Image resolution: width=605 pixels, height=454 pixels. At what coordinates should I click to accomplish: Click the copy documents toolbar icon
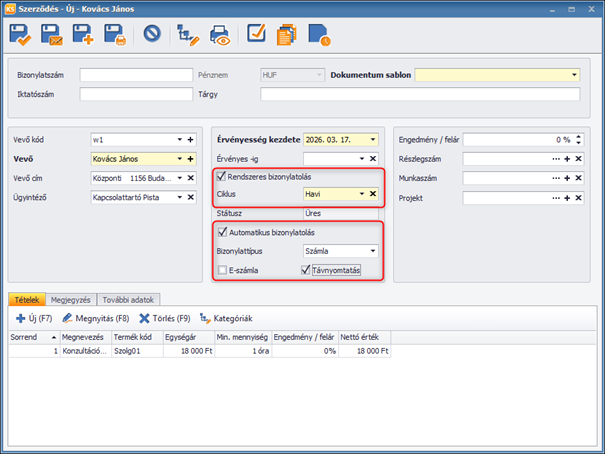click(287, 35)
